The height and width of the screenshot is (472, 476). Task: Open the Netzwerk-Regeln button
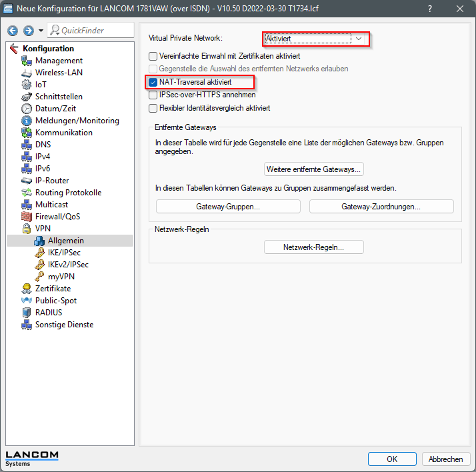point(313,247)
